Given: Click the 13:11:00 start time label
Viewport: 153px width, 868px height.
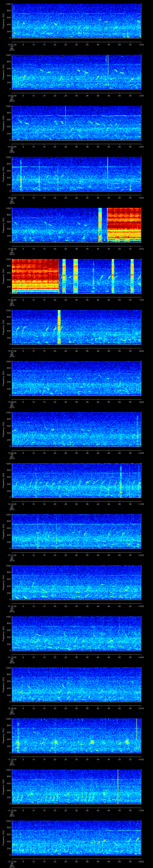Looking at the screenshot, I should pos(12,555).
